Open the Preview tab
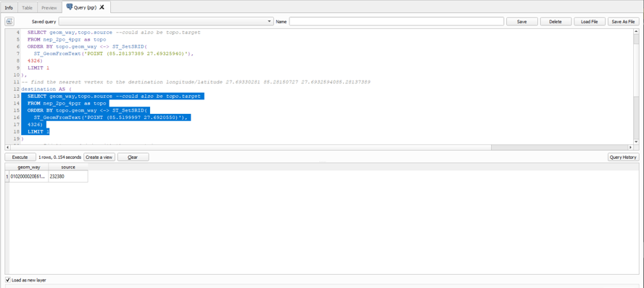This screenshot has width=644, height=288. pyautogui.click(x=49, y=8)
